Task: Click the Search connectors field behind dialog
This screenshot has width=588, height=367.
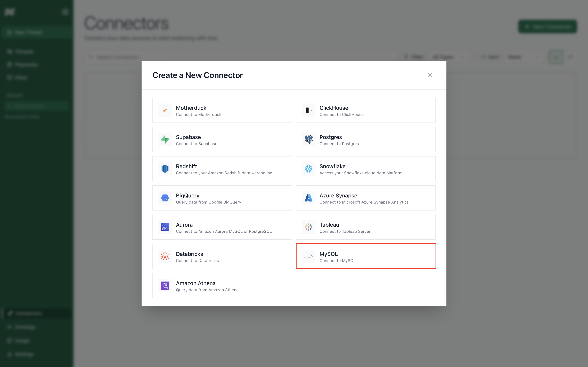Action: 241,57
